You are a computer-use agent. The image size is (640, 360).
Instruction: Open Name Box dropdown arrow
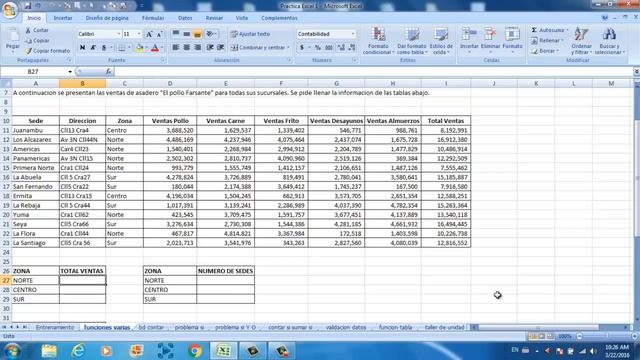click(x=70, y=72)
